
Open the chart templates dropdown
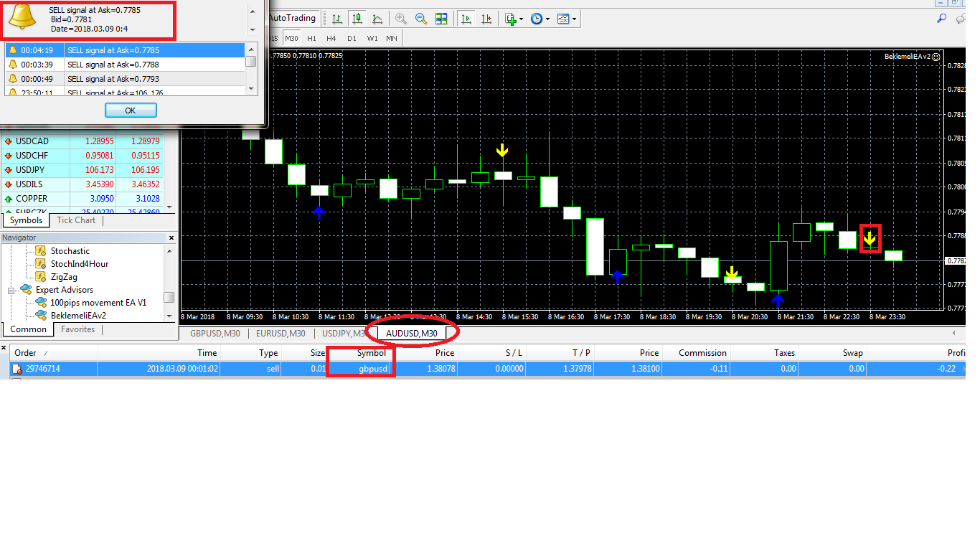pos(567,19)
